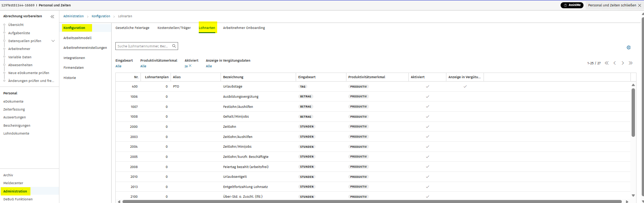Open the AssistMe help button

click(x=572, y=5)
